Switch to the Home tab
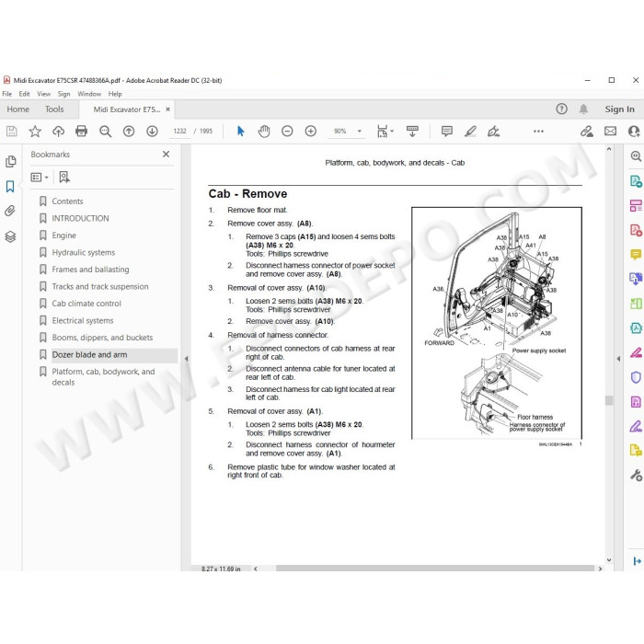The image size is (644, 644). coord(18,109)
